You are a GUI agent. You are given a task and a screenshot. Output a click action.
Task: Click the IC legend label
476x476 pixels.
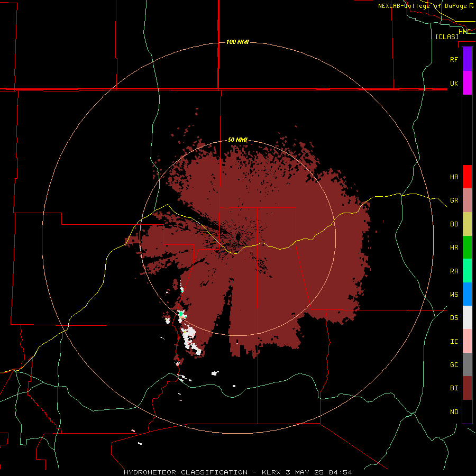click(454, 342)
